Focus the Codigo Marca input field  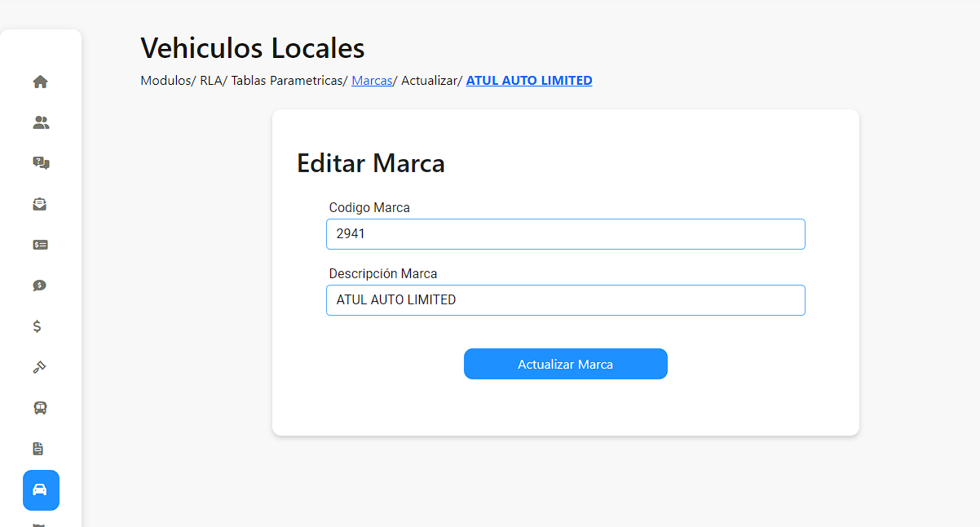point(566,234)
